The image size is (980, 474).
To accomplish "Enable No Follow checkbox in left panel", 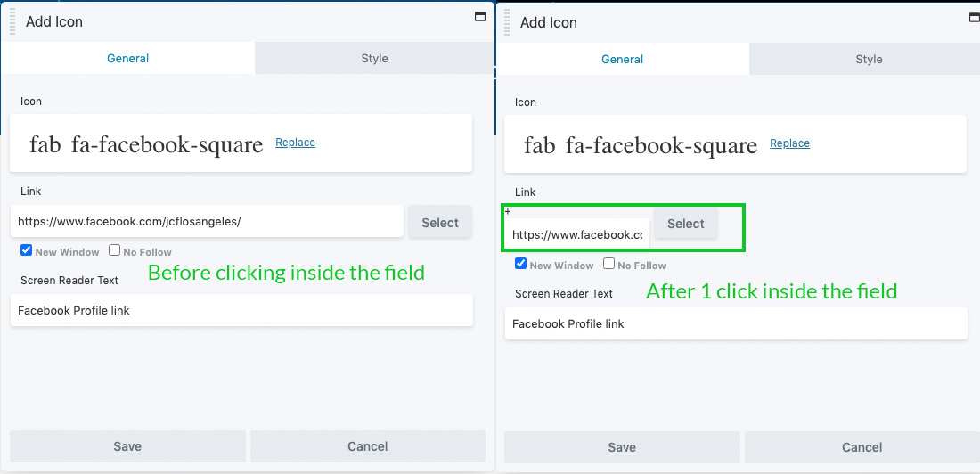I will (x=115, y=251).
